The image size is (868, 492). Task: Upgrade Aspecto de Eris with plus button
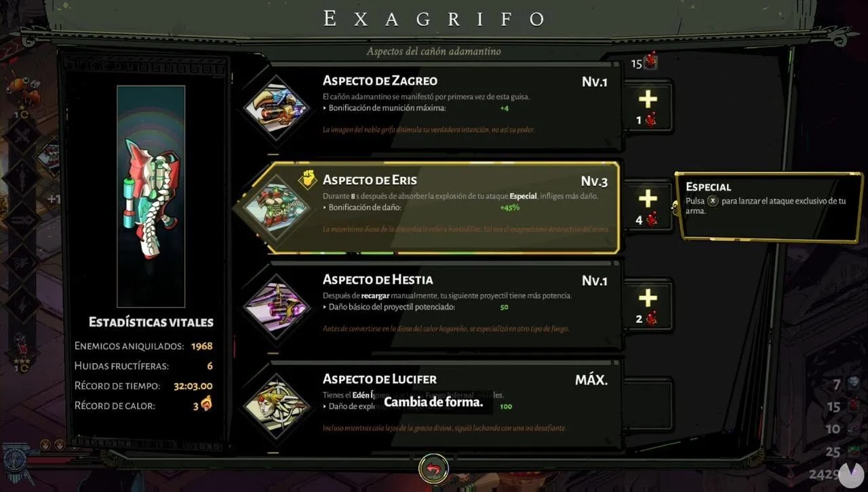coord(648,206)
